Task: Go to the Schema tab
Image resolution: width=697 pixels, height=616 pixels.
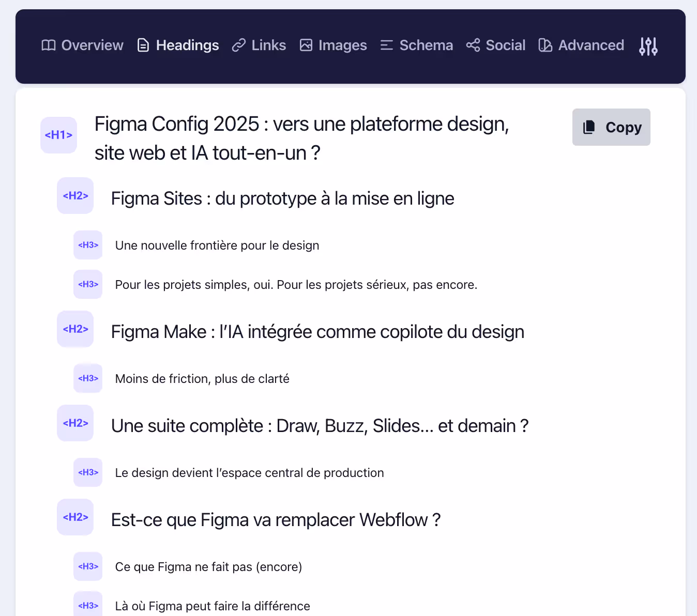Action: 416,45
